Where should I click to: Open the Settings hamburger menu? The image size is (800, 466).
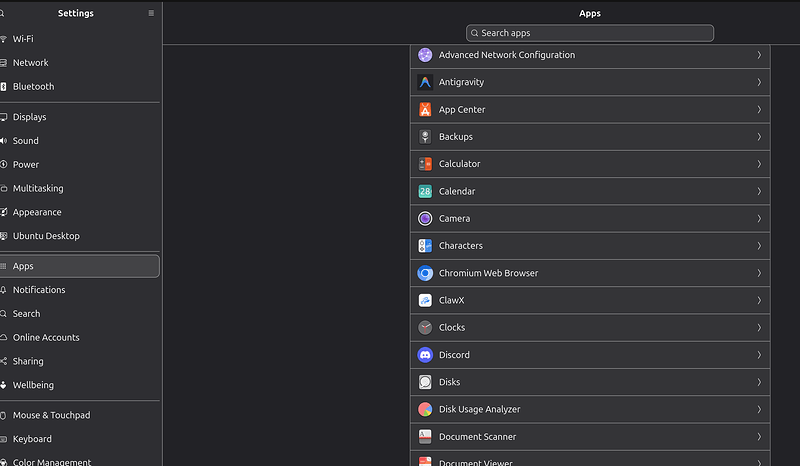tap(151, 13)
